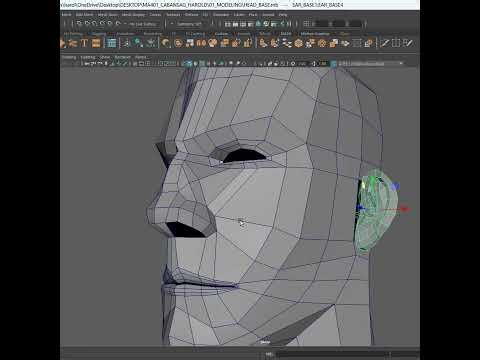This screenshot has width=480, height=360.
Task: Click the Make Live magnet icon
Action: (x=118, y=24)
